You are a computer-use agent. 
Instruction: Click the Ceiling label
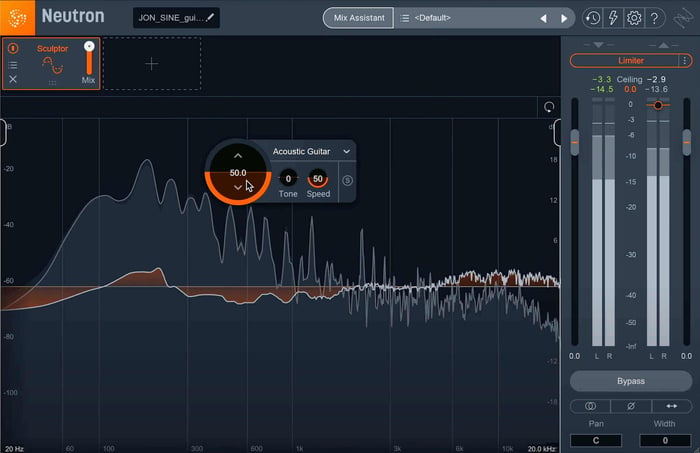(629, 79)
